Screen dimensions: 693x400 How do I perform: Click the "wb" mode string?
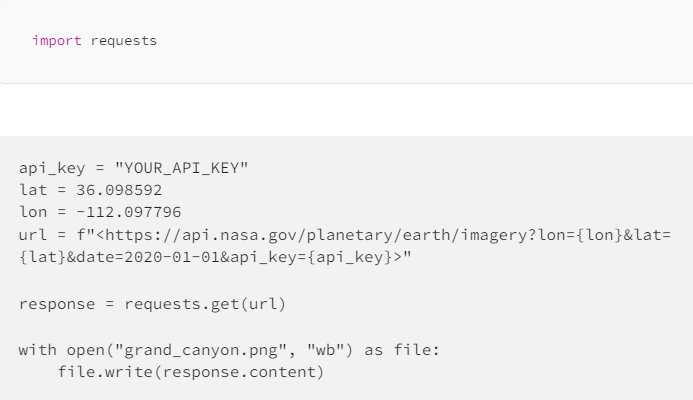click(325, 350)
